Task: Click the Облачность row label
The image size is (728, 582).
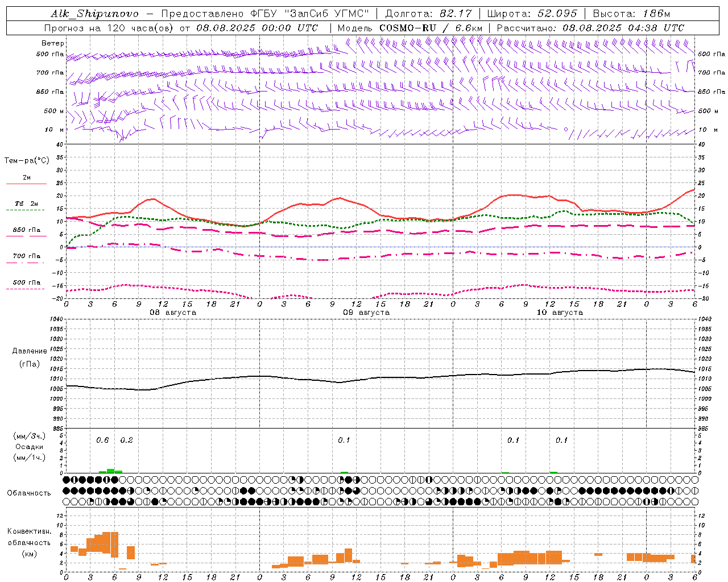Action: [29, 493]
